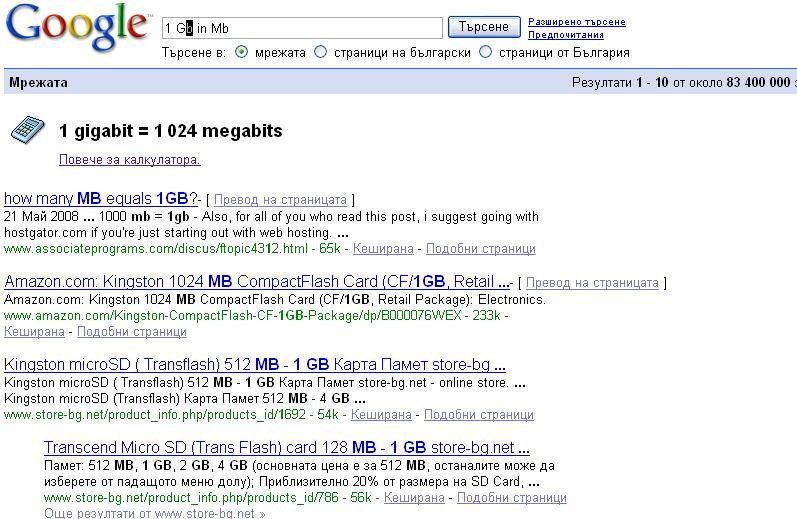The height and width of the screenshot is (519, 797).
Task: Open the Transcend Micro SD card result
Action: (x=287, y=447)
